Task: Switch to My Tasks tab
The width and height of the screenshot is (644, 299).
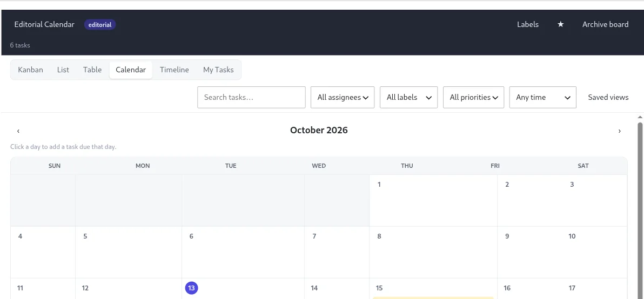Action: pos(218,70)
